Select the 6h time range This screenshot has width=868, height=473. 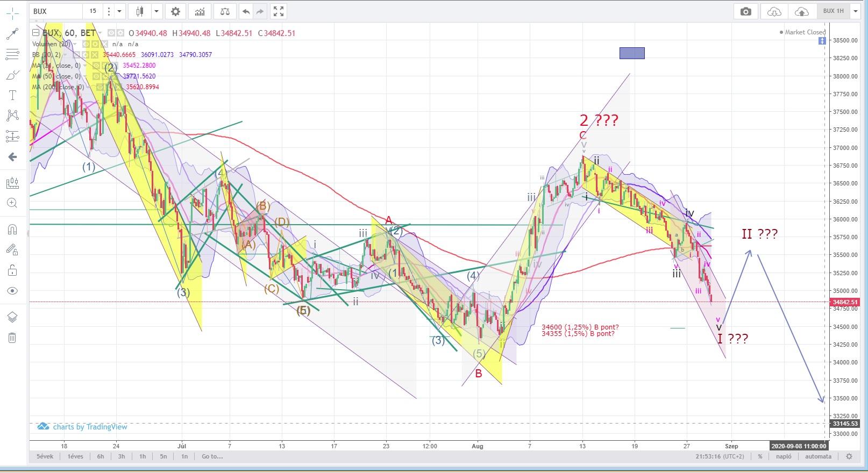pos(101,456)
